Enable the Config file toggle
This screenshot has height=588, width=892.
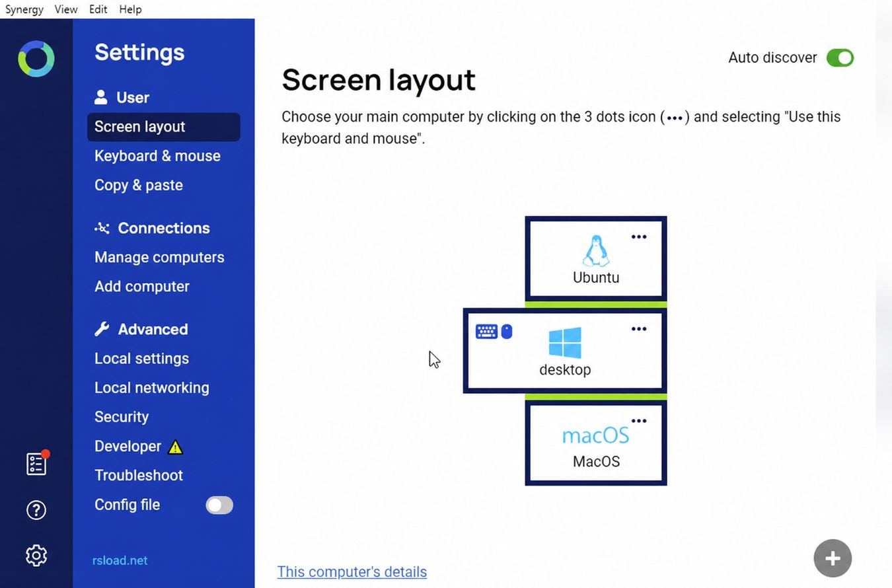coord(219,505)
